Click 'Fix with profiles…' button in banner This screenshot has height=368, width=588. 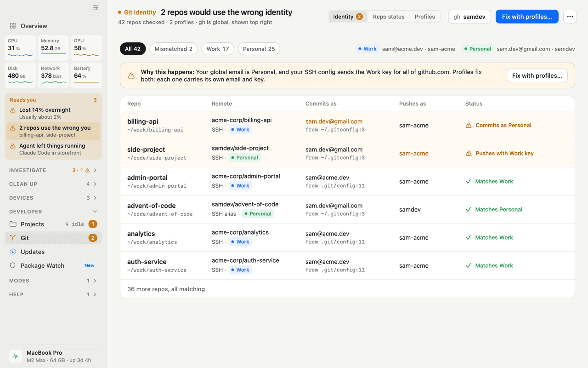[x=537, y=75]
